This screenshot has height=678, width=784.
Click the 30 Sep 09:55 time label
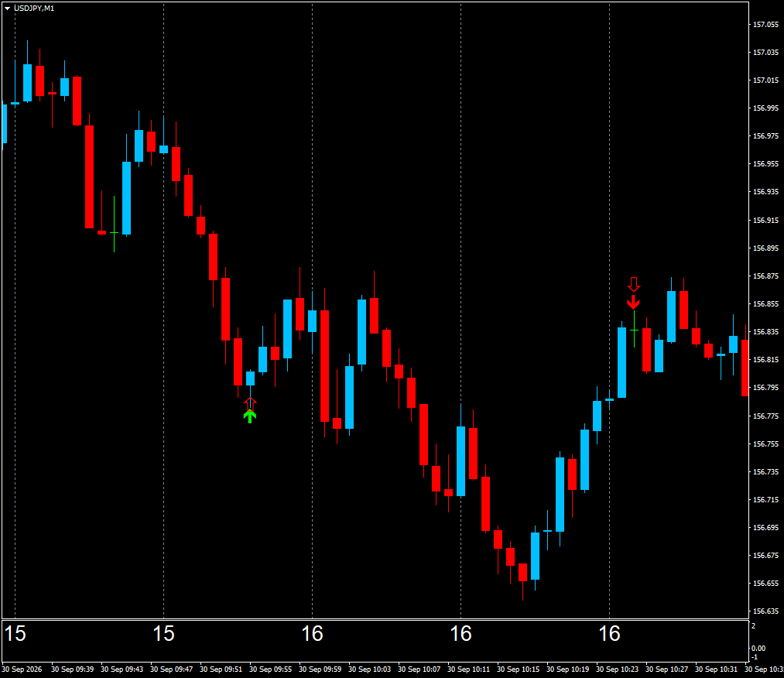click(271, 669)
